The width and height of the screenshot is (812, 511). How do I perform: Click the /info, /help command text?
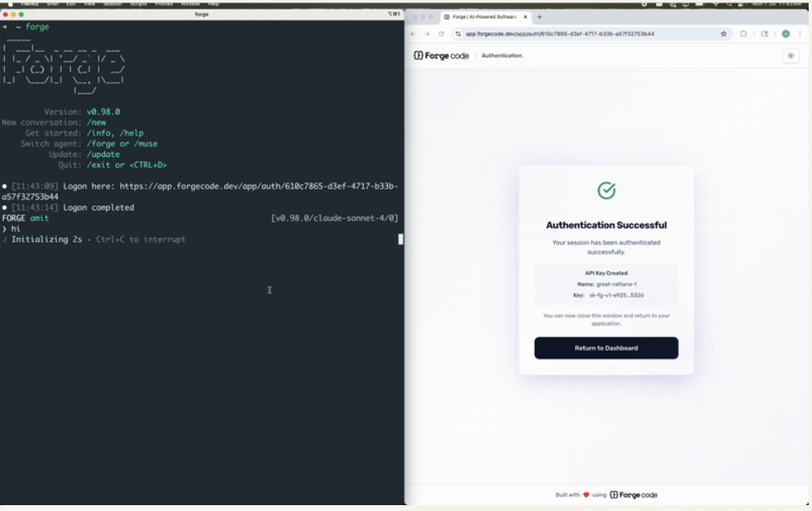pos(115,134)
